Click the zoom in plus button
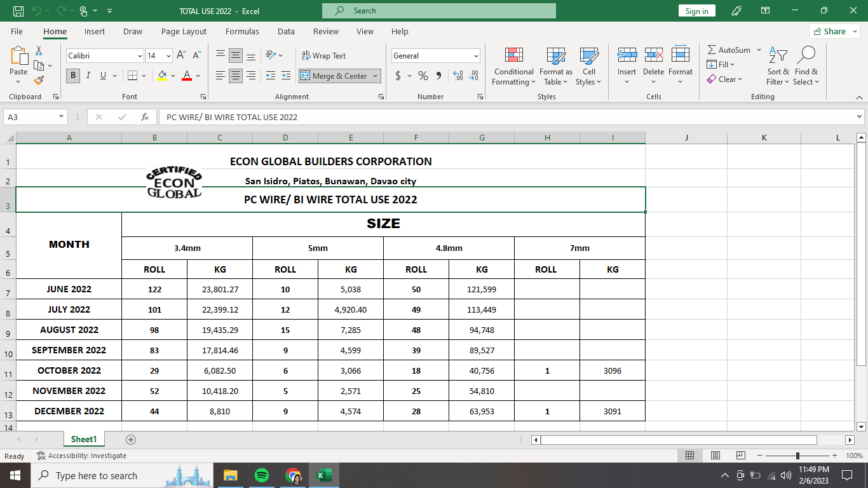 coord(834,456)
